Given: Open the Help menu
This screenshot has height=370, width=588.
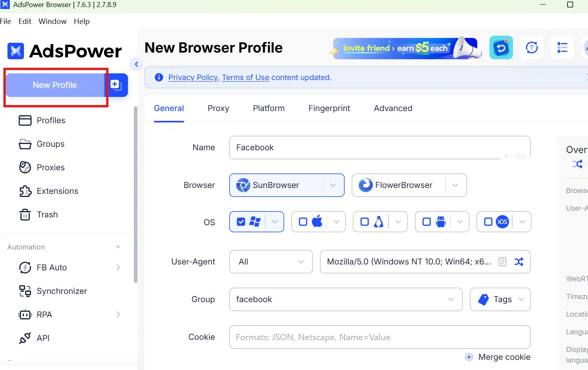Looking at the screenshot, I should [82, 21].
